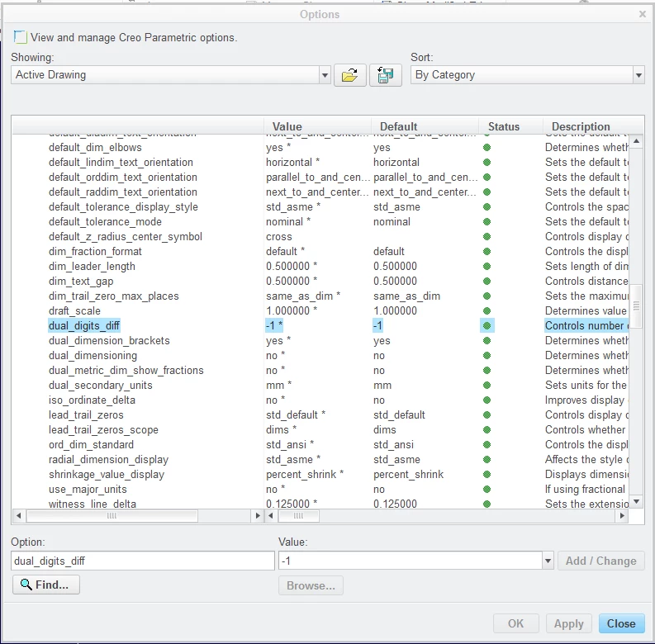
Task: Click the 'same_as_dim *' value cell
Action: (303, 296)
